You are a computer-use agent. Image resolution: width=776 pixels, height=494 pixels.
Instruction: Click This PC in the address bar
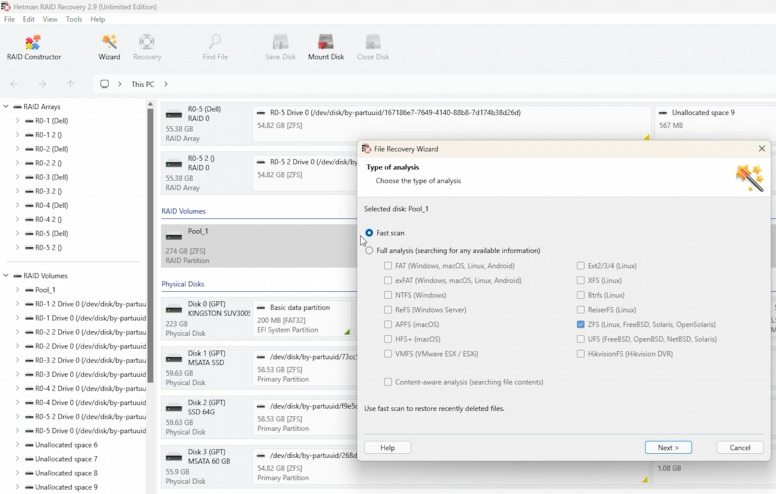143,84
